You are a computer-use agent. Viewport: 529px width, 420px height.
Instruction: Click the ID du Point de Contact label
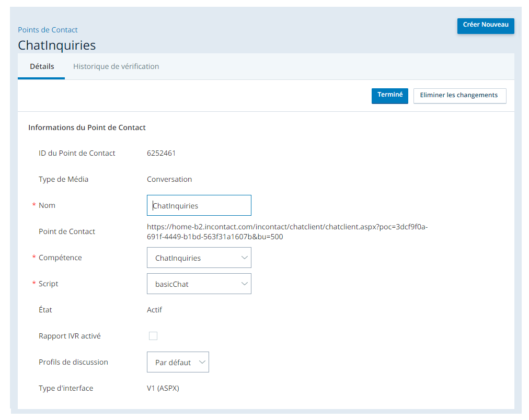tap(77, 153)
